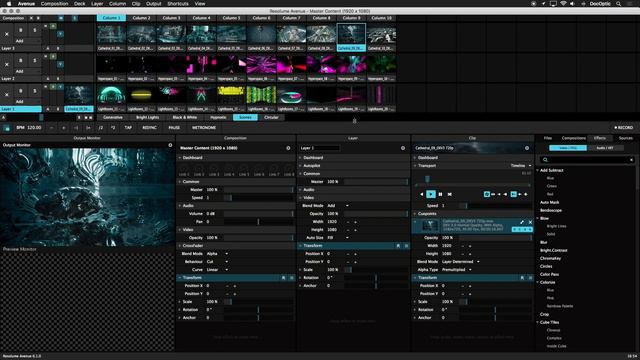Trigger Column 2 header

point(141,18)
